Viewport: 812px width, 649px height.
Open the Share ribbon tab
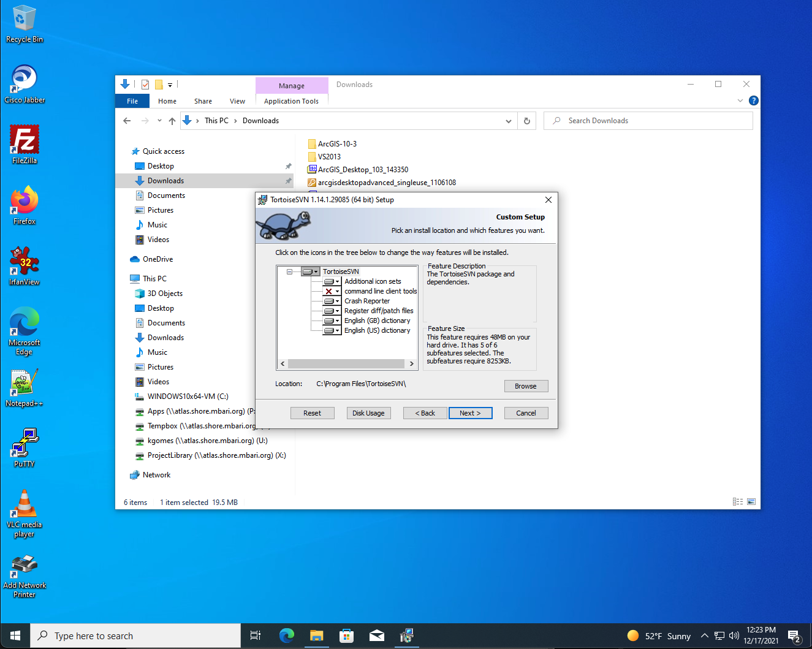click(x=203, y=101)
